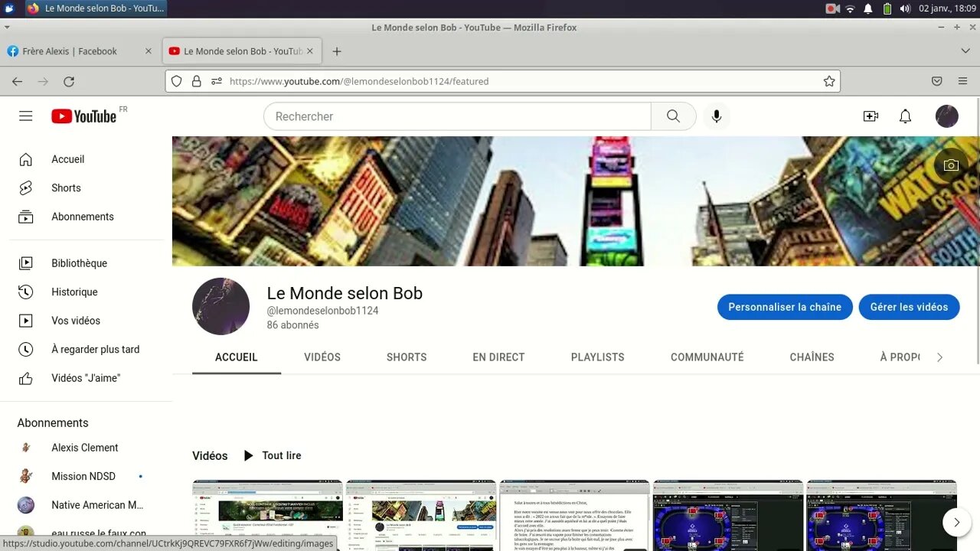
Task: Click Gérer les vidéos button
Action: click(909, 307)
